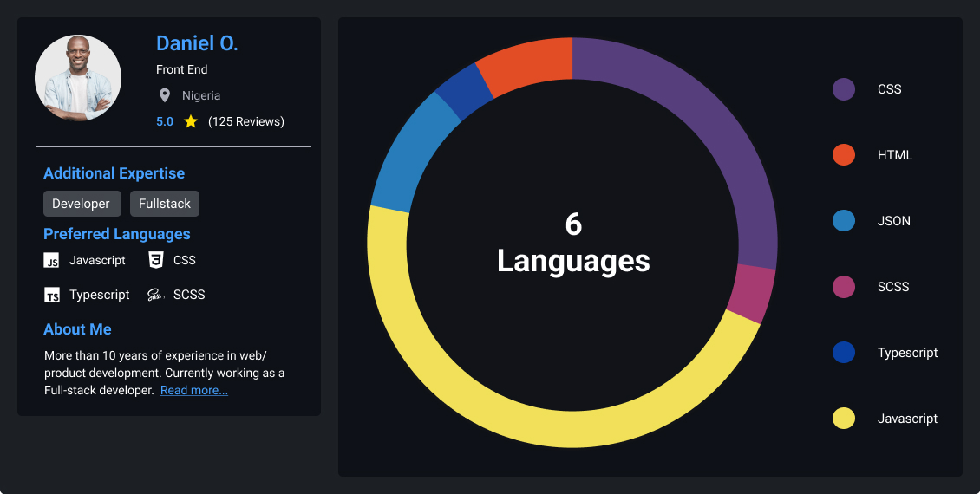The image size is (980, 494).
Task: Select the Fullstack expertise tag
Action: (165, 204)
